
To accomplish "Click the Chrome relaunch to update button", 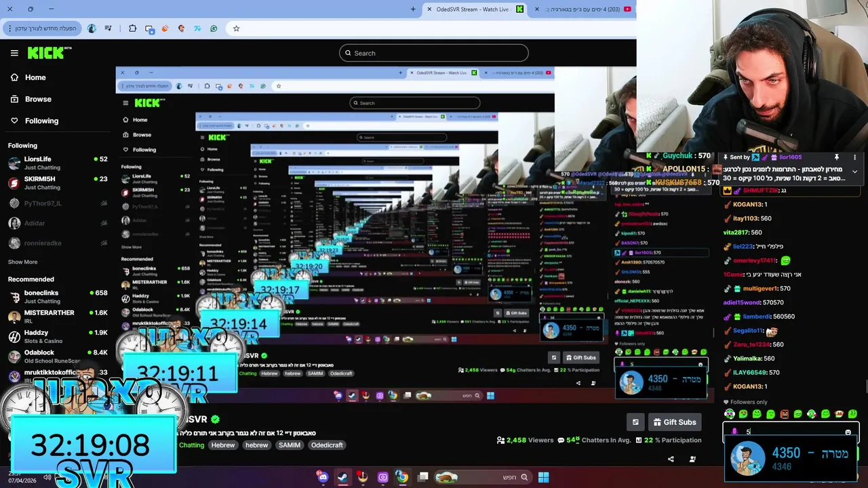I will click(x=41, y=28).
